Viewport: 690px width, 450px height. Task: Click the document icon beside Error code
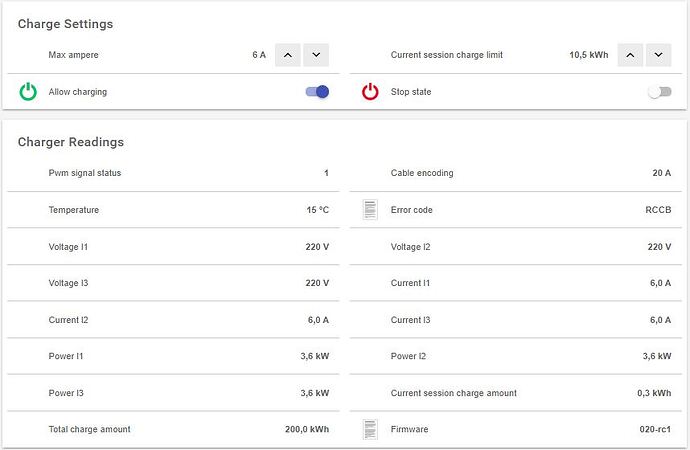tap(370, 209)
